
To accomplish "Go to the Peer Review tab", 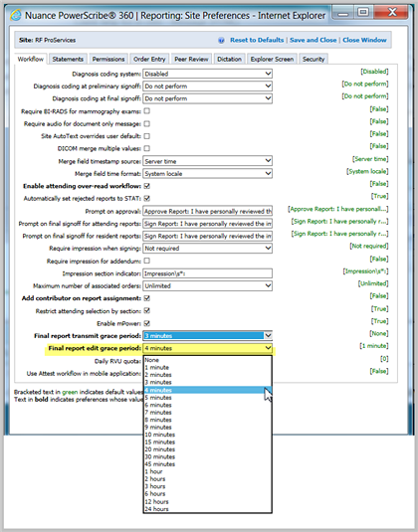I will [x=191, y=59].
